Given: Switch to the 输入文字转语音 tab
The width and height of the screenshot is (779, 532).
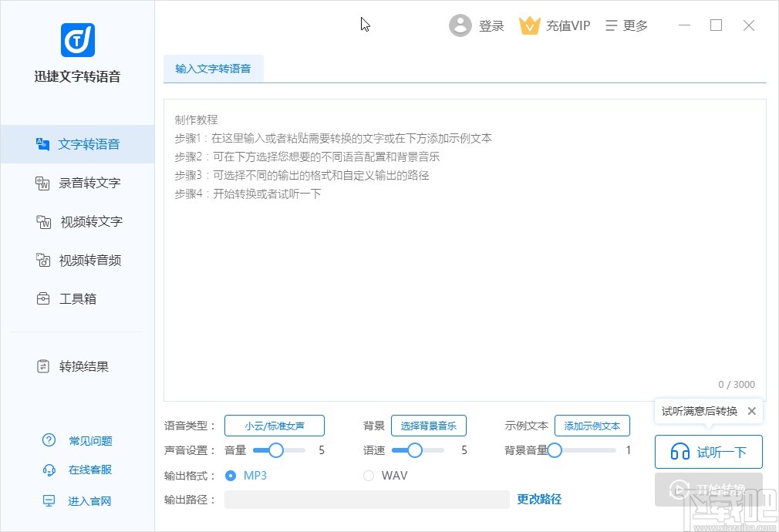Looking at the screenshot, I should point(214,68).
